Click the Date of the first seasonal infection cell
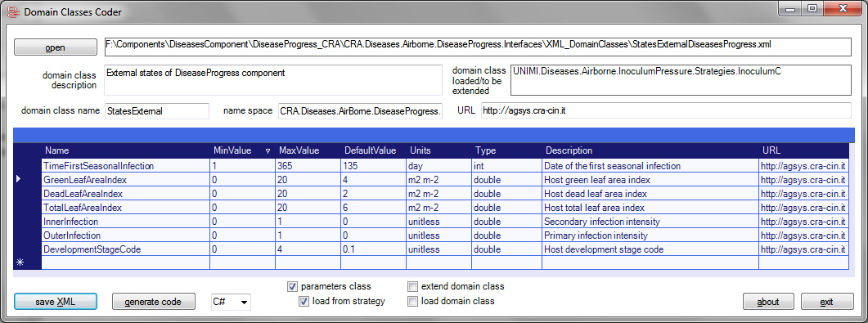The height and width of the screenshot is (323, 868). [650, 166]
